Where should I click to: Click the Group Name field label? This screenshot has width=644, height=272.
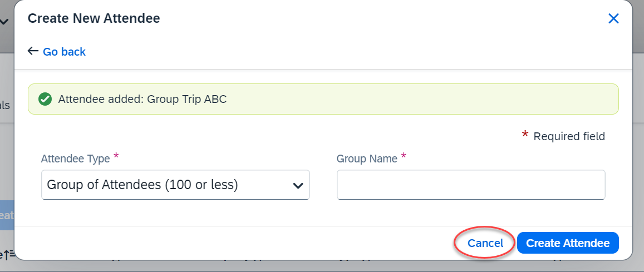[x=367, y=159]
